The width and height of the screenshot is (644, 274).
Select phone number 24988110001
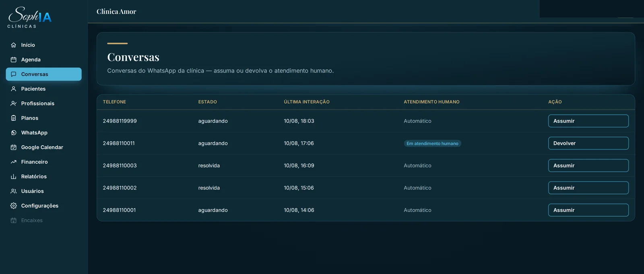click(x=119, y=210)
